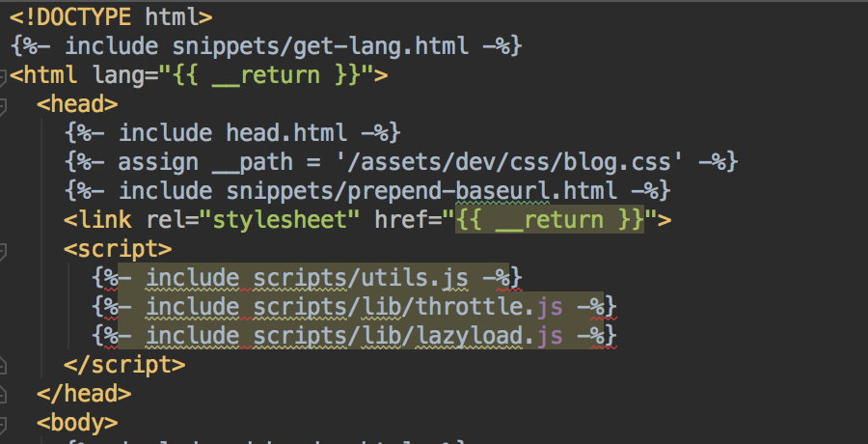Click the <head> opening tag text
This screenshot has height=444, width=868.
coord(77,103)
